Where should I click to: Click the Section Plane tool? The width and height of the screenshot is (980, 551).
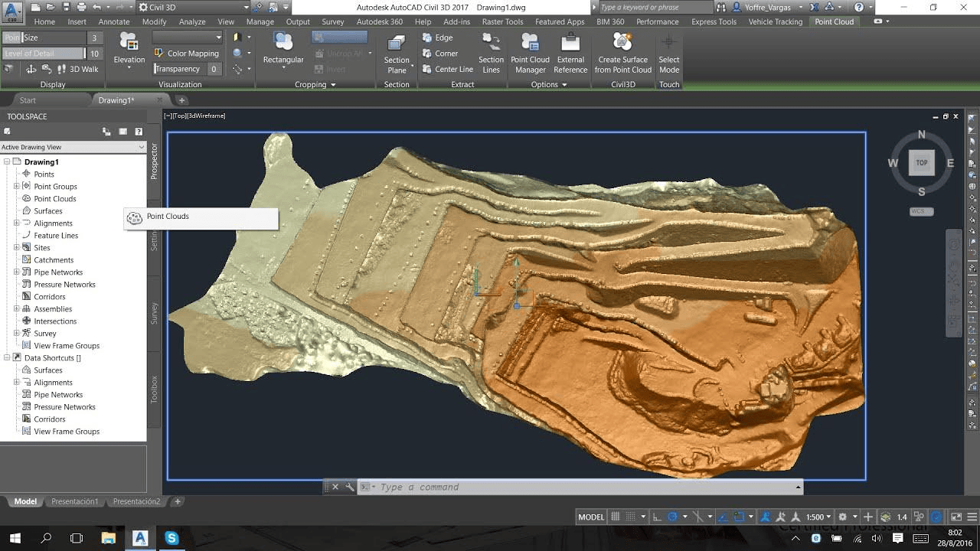click(x=397, y=54)
